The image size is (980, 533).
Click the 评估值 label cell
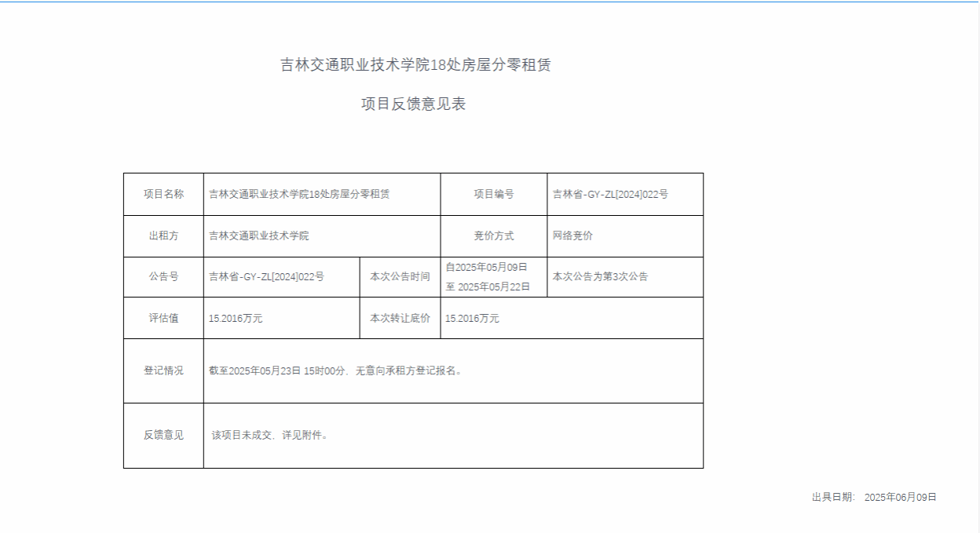pos(163,318)
